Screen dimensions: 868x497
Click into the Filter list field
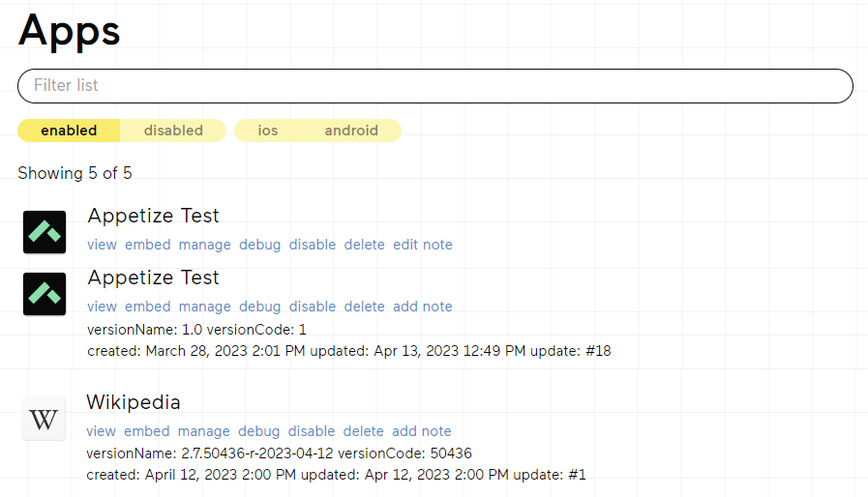tap(434, 85)
